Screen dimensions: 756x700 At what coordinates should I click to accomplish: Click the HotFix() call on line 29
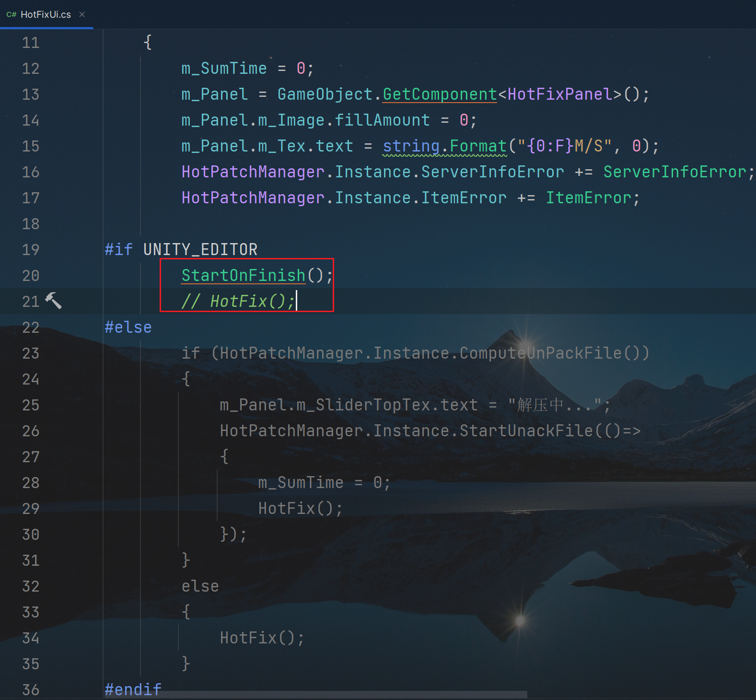pyautogui.click(x=296, y=509)
